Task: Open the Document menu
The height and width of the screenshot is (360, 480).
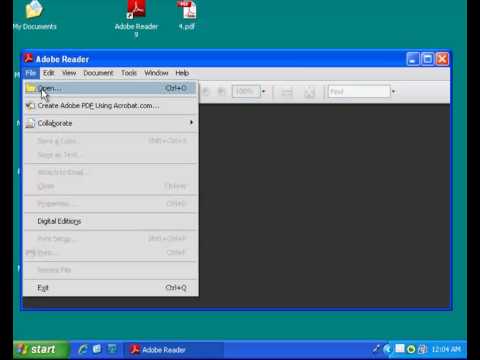Action: tap(98, 73)
